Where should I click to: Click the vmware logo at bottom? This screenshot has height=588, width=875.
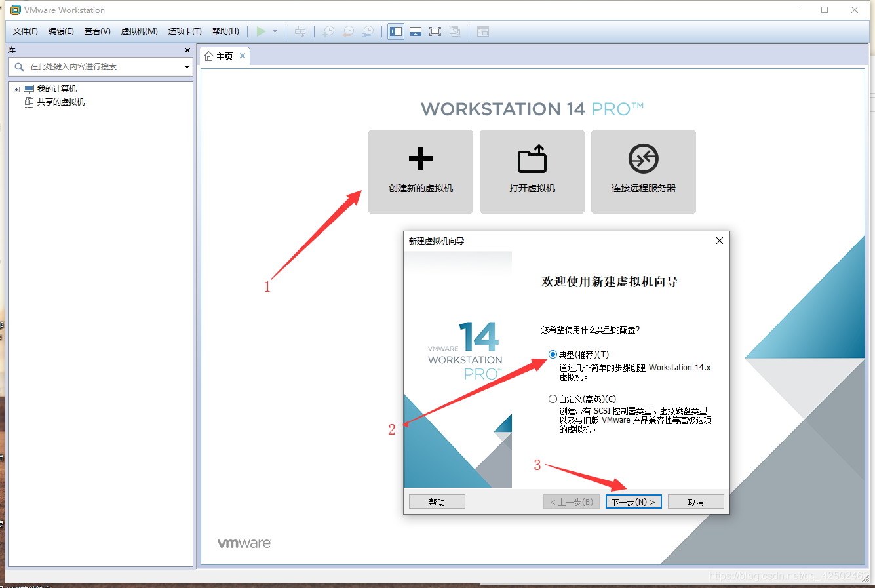pos(244,543)
